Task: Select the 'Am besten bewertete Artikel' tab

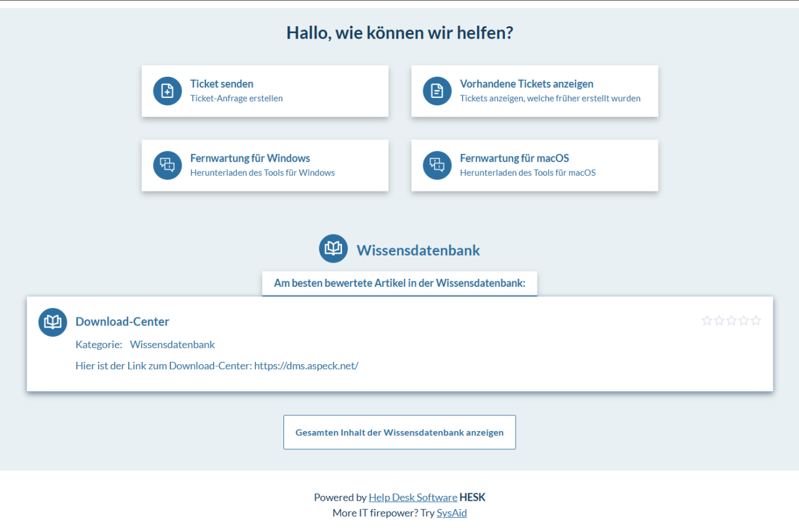Action: pos(399,283)
